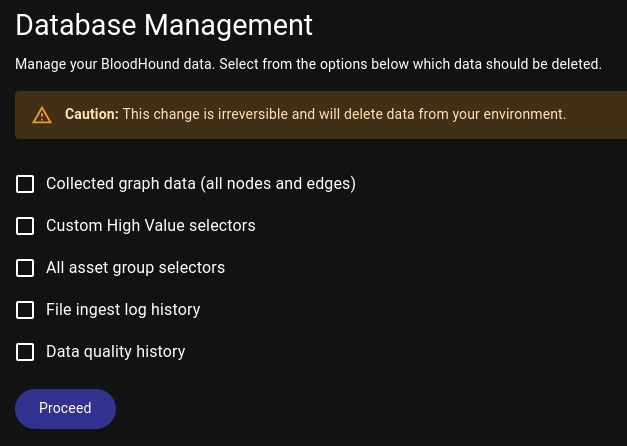Click the "All asset group selectors" label text
Viewport: 627px width, 446px height.
135,268
